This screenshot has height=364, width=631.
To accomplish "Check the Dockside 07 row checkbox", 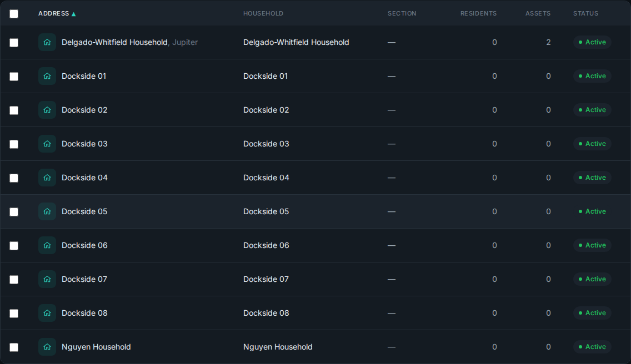I will pos(14,280).
